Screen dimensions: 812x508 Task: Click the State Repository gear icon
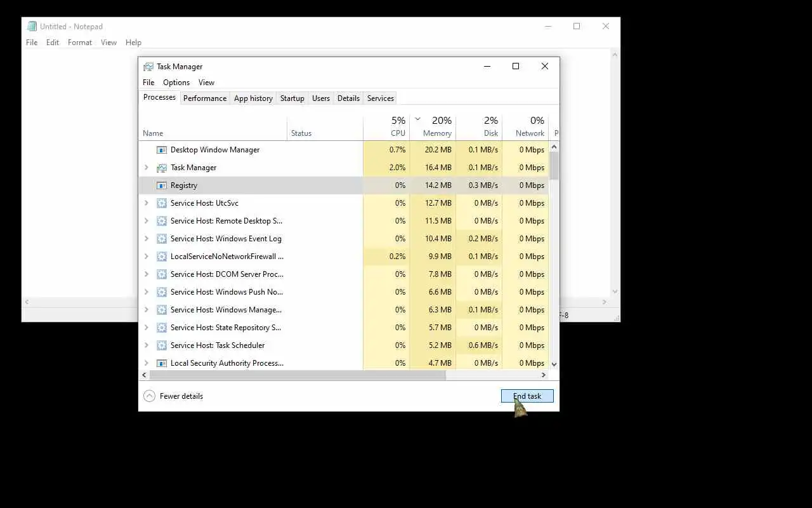point(161,328)
